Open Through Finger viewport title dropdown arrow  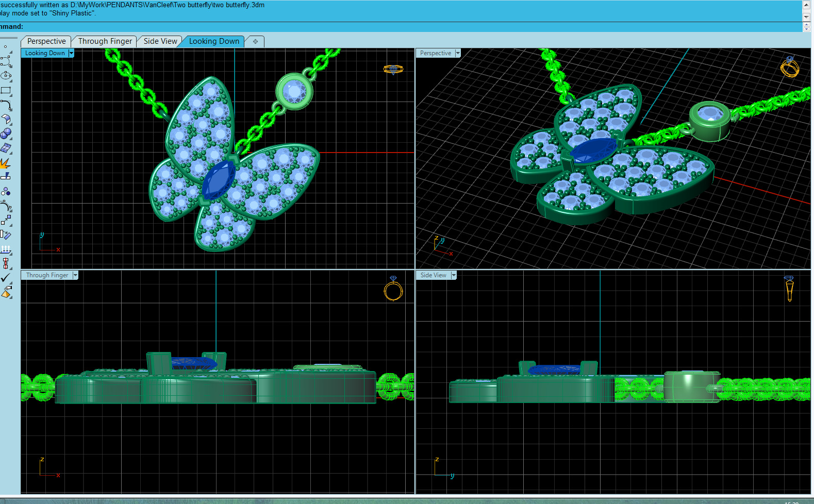pyautogui.click(x=75, y=275)
